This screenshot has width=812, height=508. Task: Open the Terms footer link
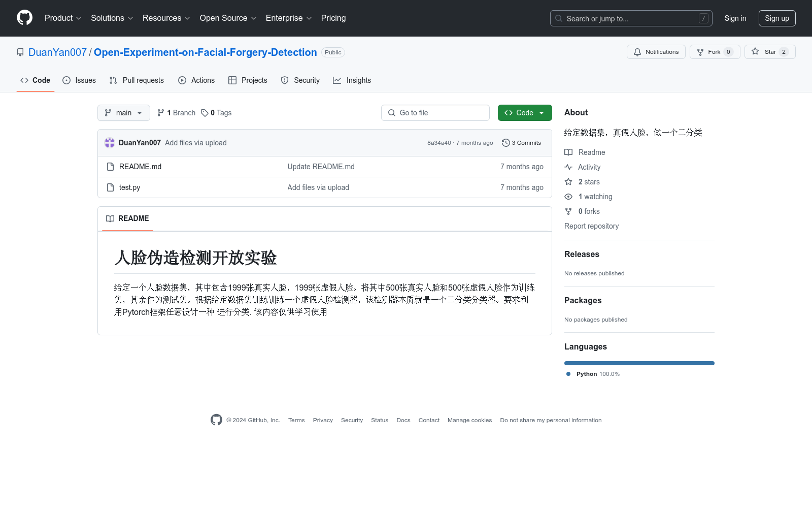pos(296,420)
